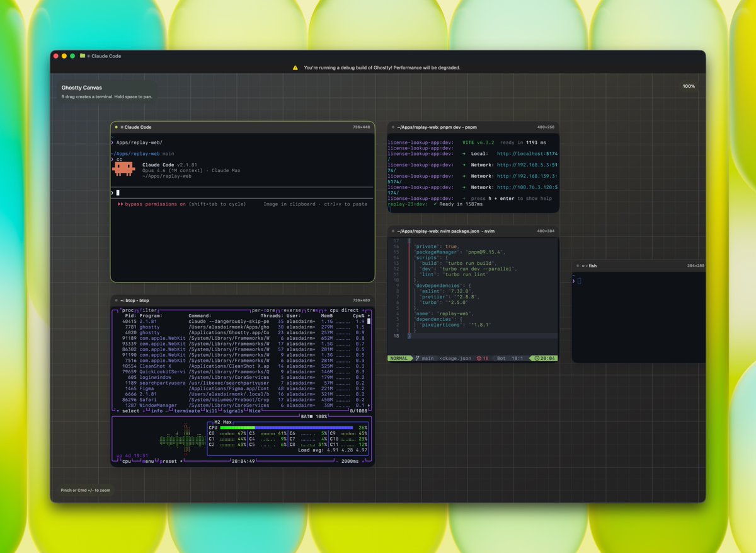Toggle the cpu box label in btop's lower panel
Image resolution: width=756 pixels, height=553 pixels.
(x=125, y=461)
